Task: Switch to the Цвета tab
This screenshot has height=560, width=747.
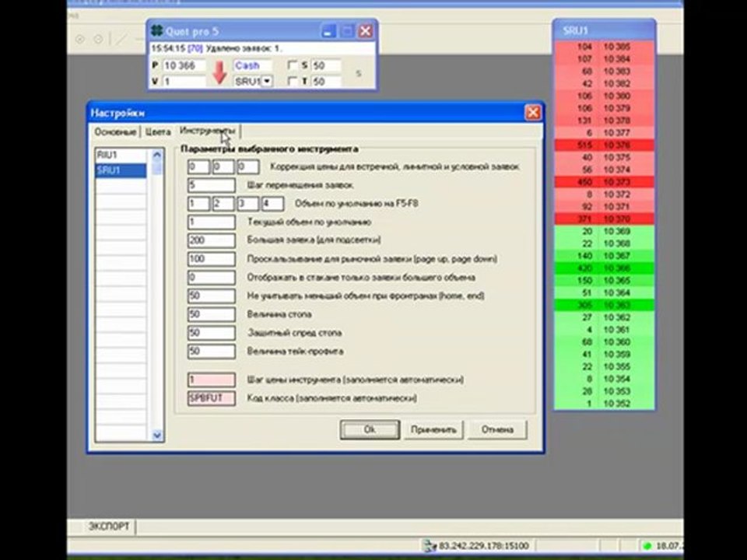Action: 158,132
